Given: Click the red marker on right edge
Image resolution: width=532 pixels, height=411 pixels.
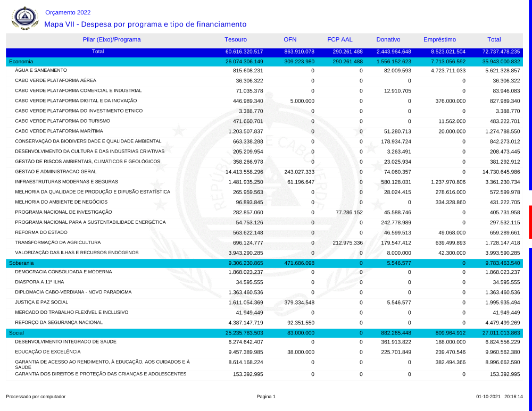Looking at the screenshot, I should [x=529, y=222].
